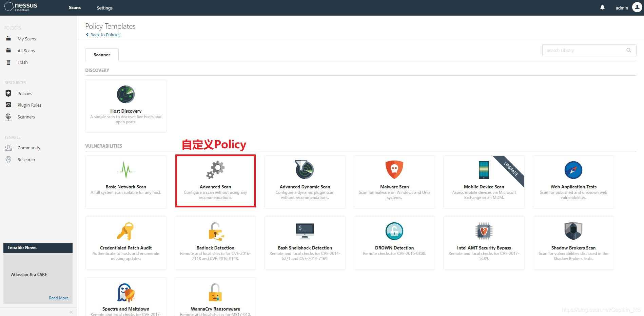644x316 pixels.
Task: Select the Basic Network Scan pulse icon
Action: pos(126,170)
